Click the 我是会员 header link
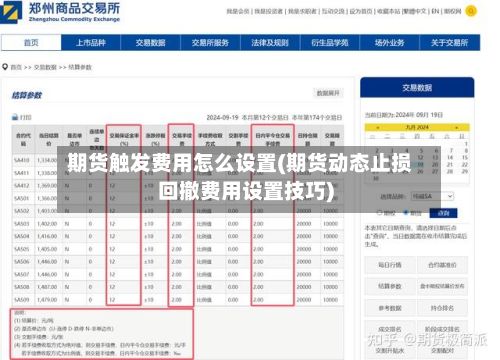 (238, 11)
